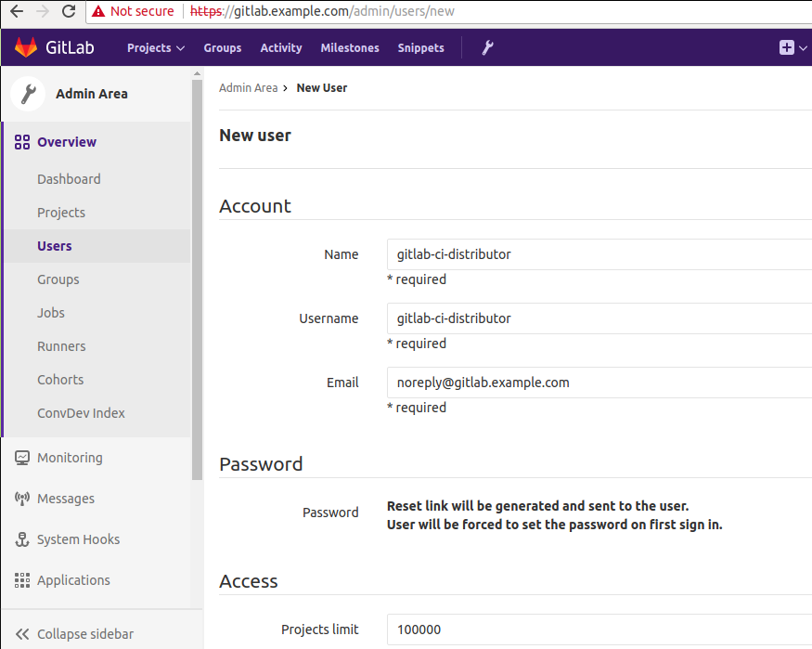Screen dimensions: 812x649
Task: Open Monitoring via its monitor icon
Action: click(x=20, y=457)
